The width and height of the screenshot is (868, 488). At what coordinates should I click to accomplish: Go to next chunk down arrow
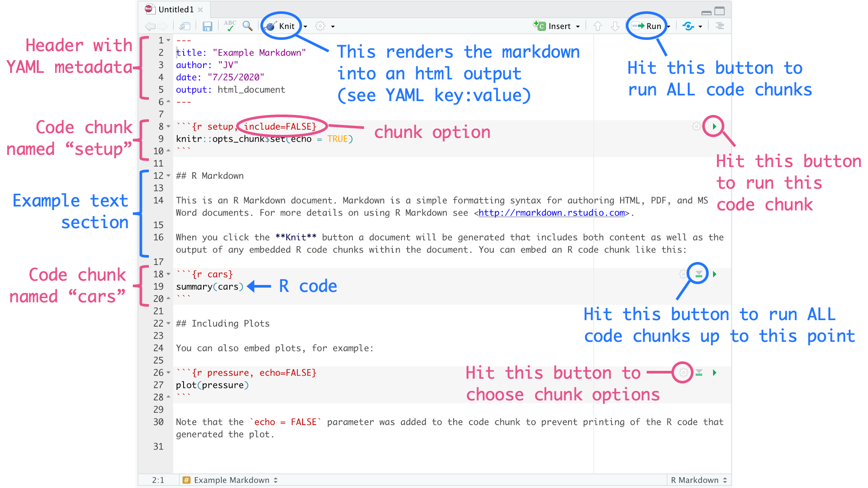pyautogui.click(x=615, y=26)
